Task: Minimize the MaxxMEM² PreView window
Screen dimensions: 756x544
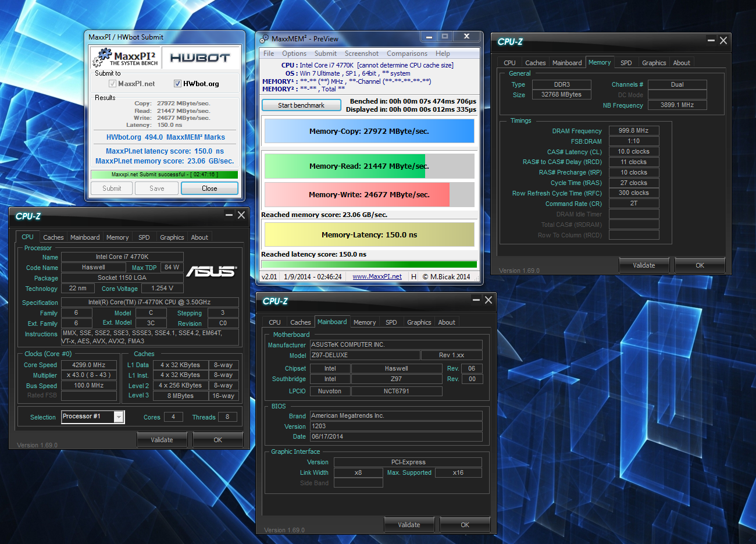Action: (x=429, y=37)
